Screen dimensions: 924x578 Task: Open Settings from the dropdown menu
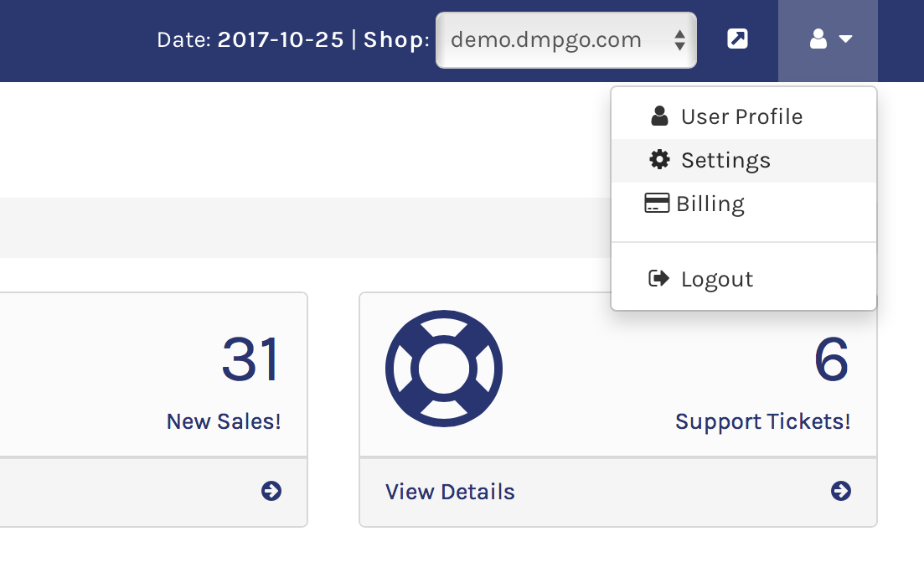click(725, 160)
